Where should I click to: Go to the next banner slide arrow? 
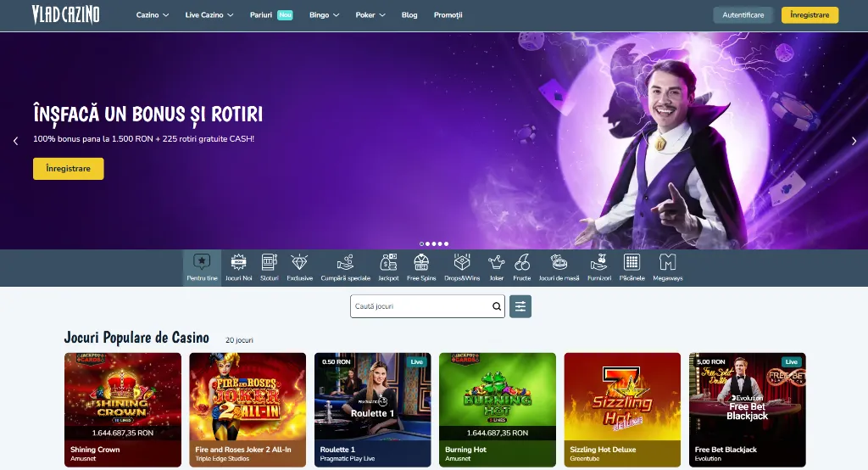pos(854,141)
